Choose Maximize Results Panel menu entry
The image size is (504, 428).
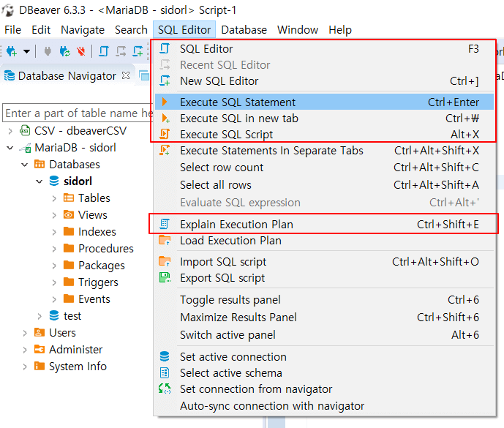(324, 318)
